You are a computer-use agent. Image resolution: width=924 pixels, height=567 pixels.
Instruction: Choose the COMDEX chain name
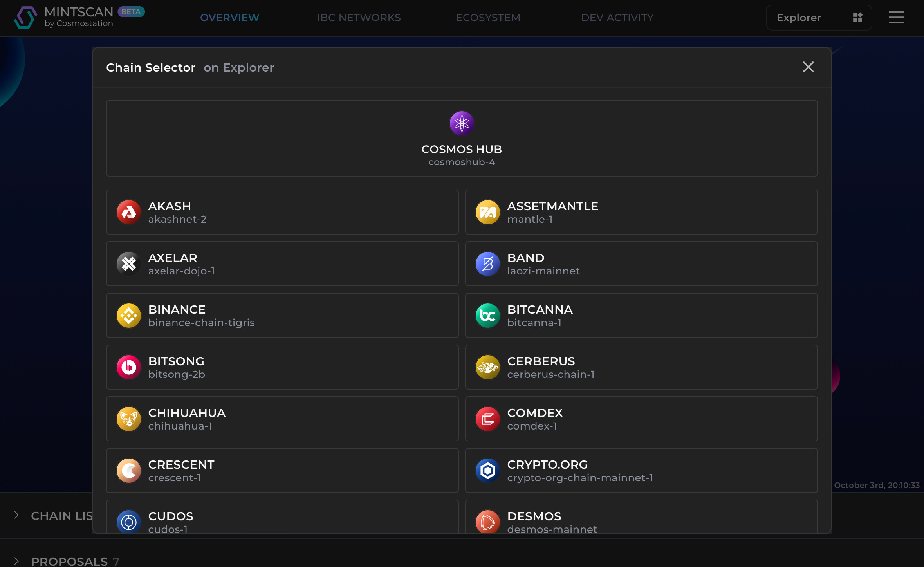tap(535, 413)
